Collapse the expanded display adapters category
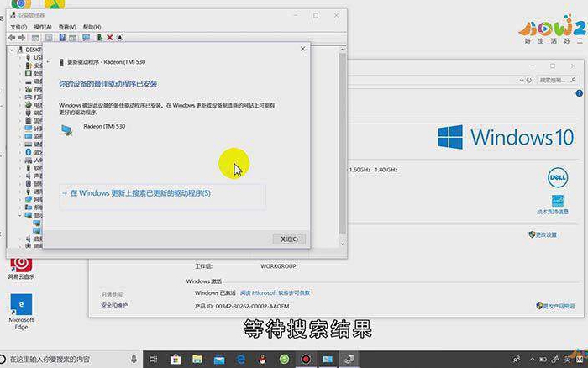 [x=20, y=215]
